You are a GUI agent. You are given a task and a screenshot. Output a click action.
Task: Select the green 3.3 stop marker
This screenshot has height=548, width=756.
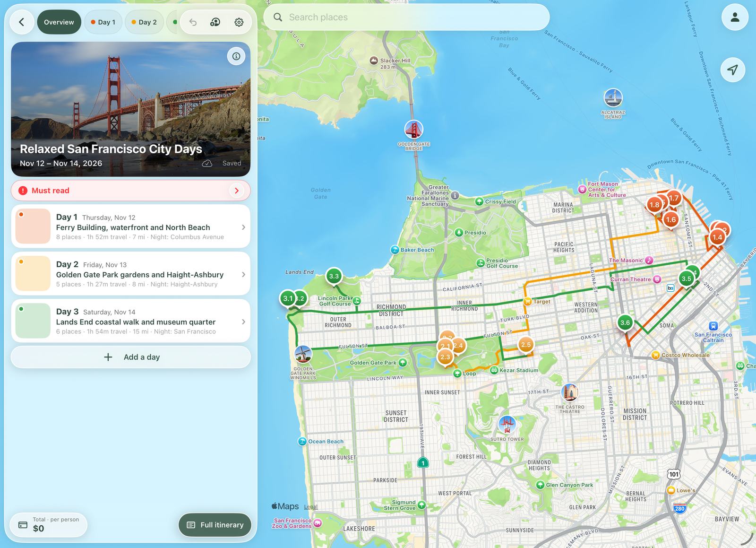334,276
